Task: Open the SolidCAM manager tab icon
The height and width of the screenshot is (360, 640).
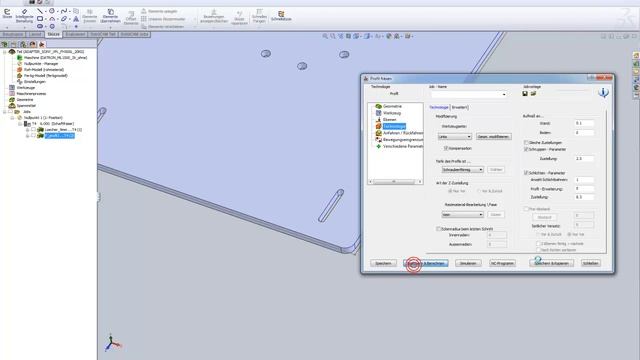Action: [x=42, y=44]
